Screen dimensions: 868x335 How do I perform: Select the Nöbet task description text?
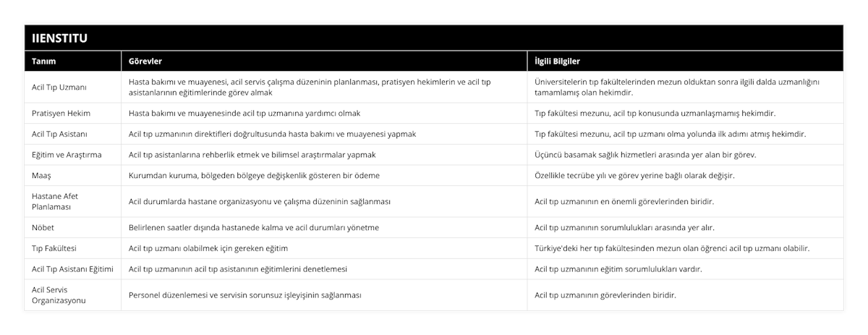[x=254, y=228]
